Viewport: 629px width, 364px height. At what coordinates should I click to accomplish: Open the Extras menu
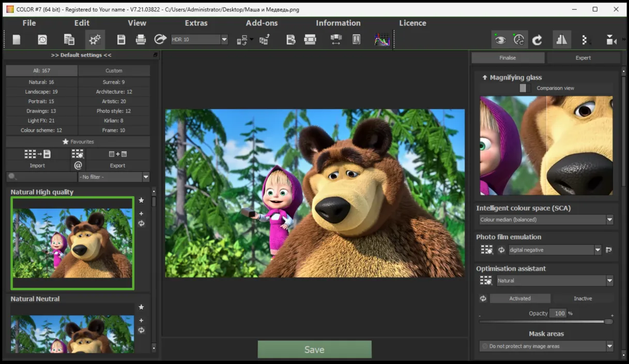pos(196,23)
